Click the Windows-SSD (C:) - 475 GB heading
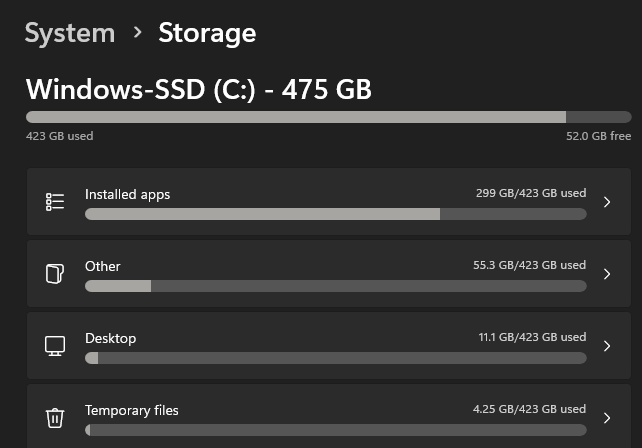The height and width of the screenshot is (448, 642). (x=199, y=89)
